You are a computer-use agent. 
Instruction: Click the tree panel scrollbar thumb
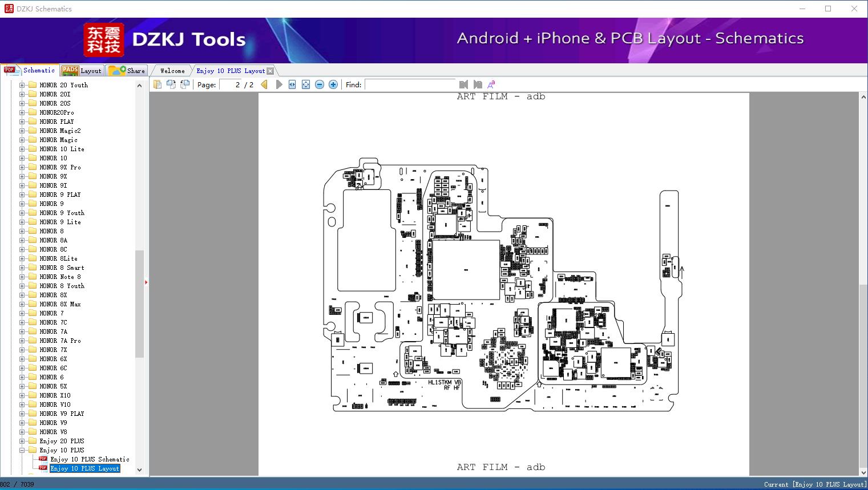[139, 303]
